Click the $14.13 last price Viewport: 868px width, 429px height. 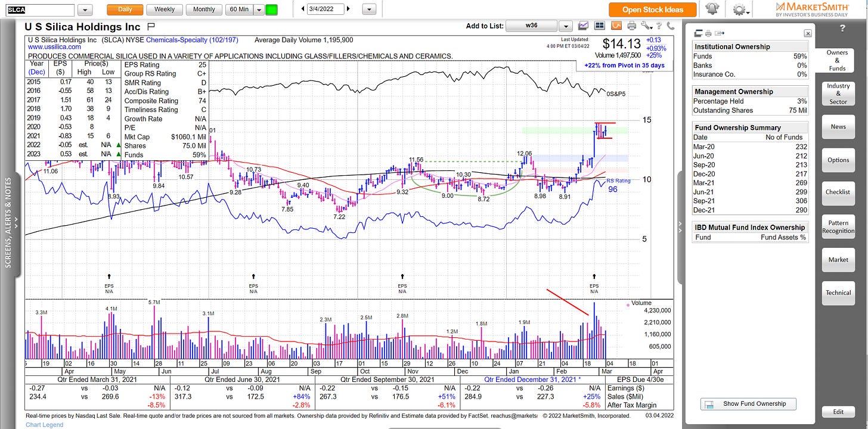[x=622, y=43]
